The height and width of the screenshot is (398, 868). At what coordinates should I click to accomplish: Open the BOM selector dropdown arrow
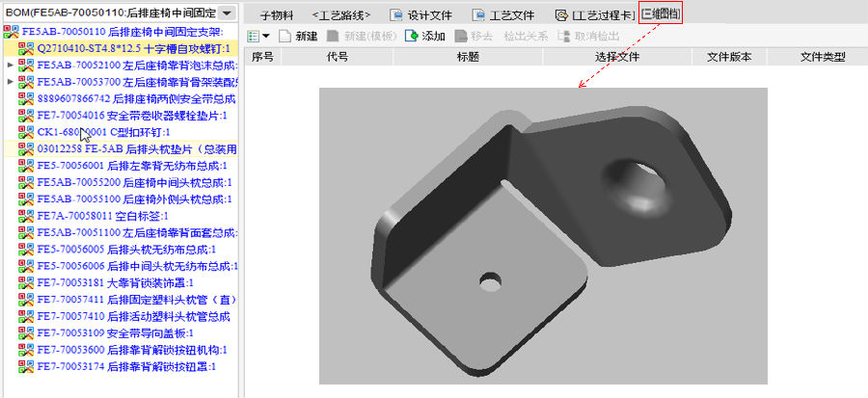pos(227,13)
